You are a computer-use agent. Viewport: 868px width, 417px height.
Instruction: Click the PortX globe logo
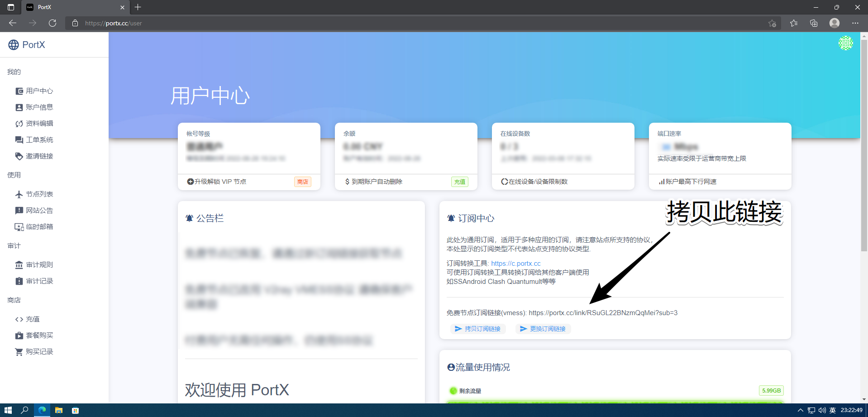[14, 45]
